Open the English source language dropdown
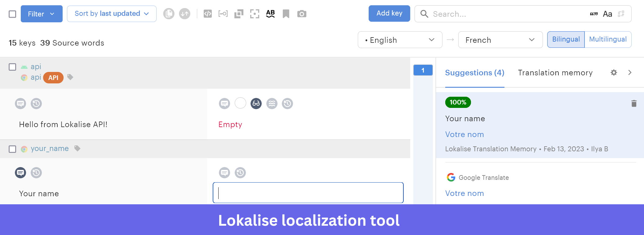The width and height of the screenshot is (644, 235). point(400,40)
